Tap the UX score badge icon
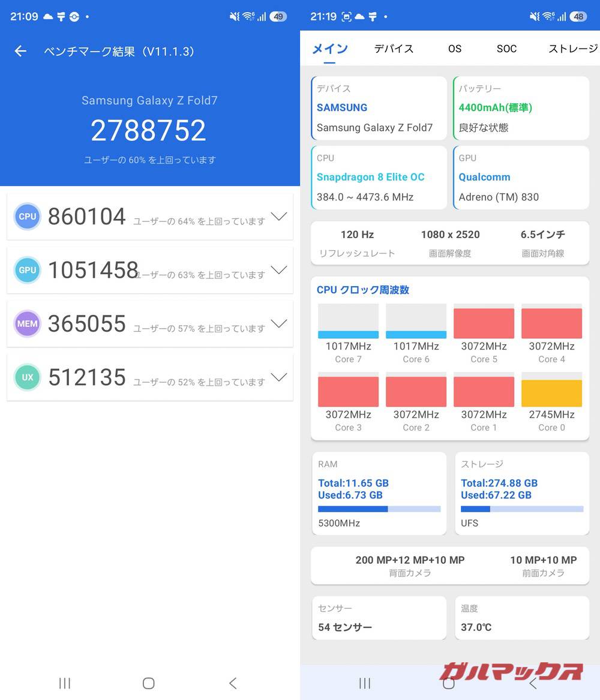Image resolution: width=600 pixels, height=700 pixels. 27,377
